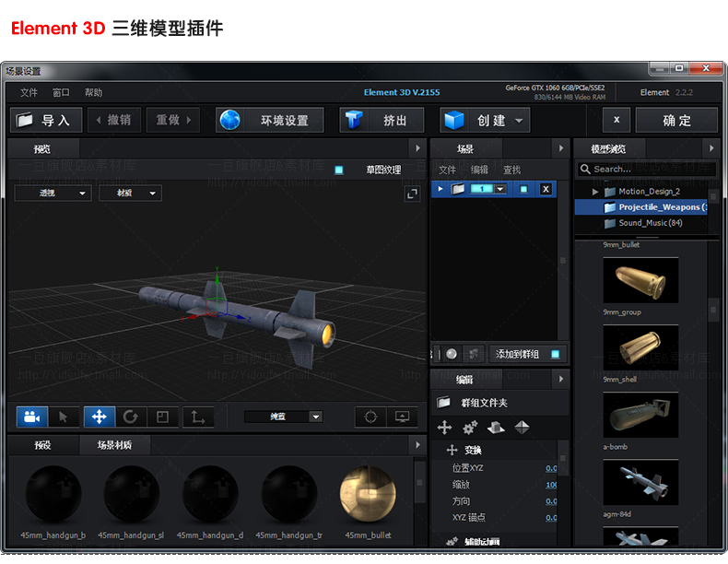Choose the arrow selection tool
The width and height of the screenshot is (728, 564).
tap(63, 417)
